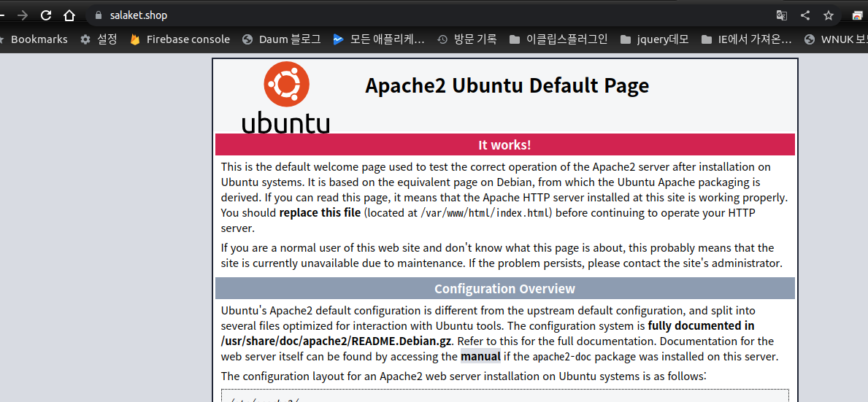Go to the browser home page
Viewport: 868px width, 402px height.
[x=69, y=15]
